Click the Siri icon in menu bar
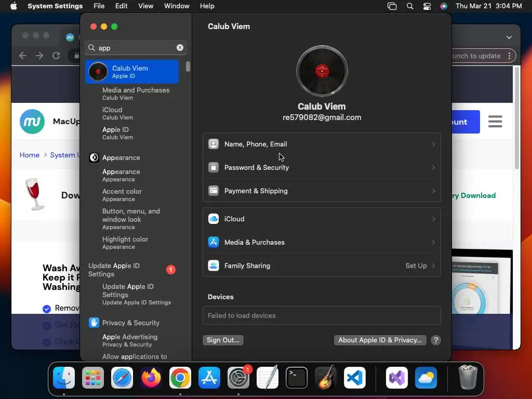 click(444, 6)
